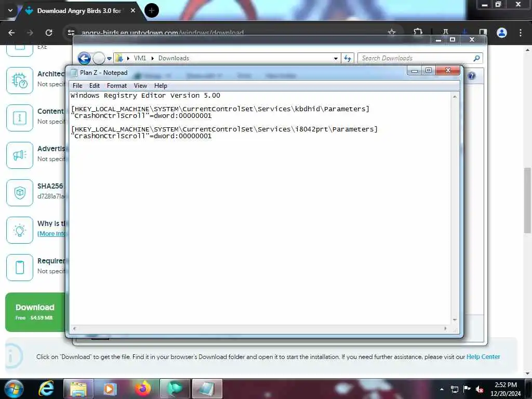Click the Search Downloads field
This screenshot has width=532, height=399.
click(416, 58)
